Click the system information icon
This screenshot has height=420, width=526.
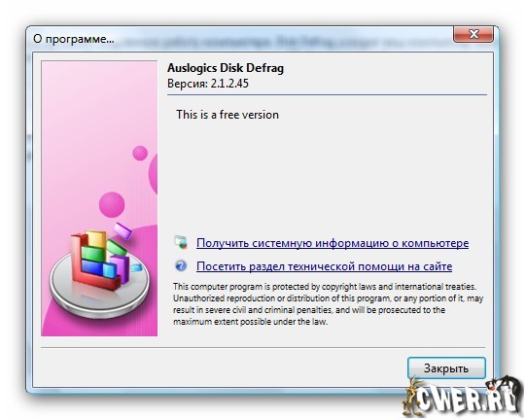(x=181, y=242)
